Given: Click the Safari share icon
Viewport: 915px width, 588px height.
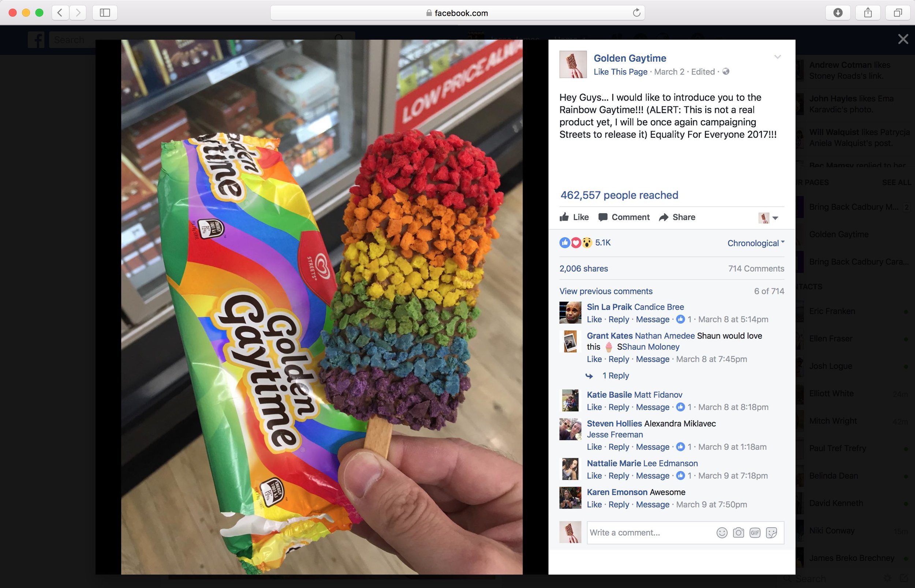Looking at the screenshot, I should tap(868, 13).
